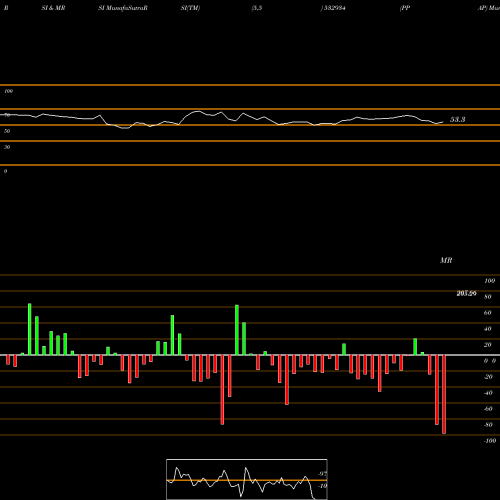Screen dimensions: 500x500
Task: Click the "SI MunafaSutraR" header label
Action: (x=123, y=8)
